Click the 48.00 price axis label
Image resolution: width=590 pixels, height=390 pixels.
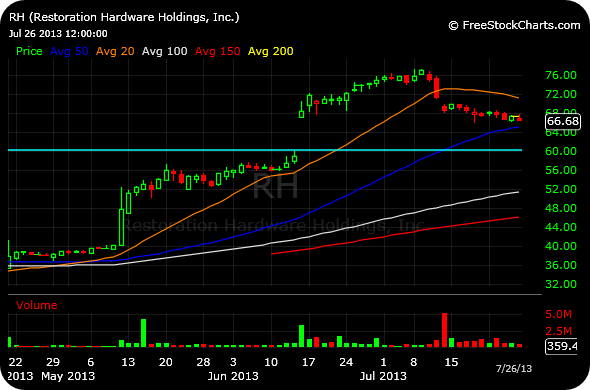[561, 208]
